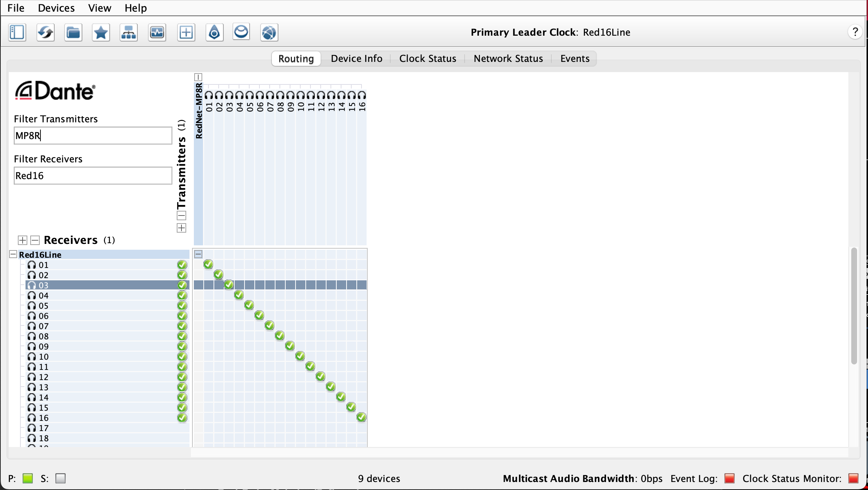Collapse all Transmitters with minus box
The height and width of the screenshot is (490, 868).
click(x=181, y=216)
